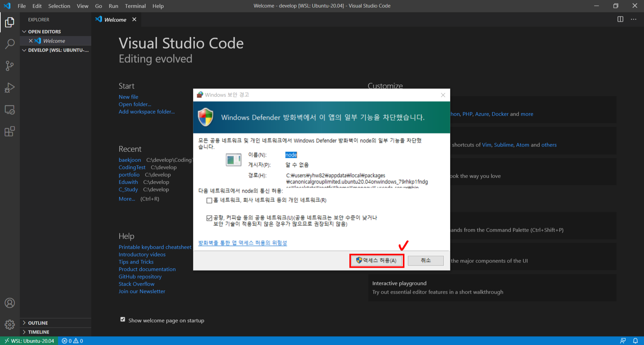644x345 pixels.
Task: Open the Run menu
Action: point(113,6)
